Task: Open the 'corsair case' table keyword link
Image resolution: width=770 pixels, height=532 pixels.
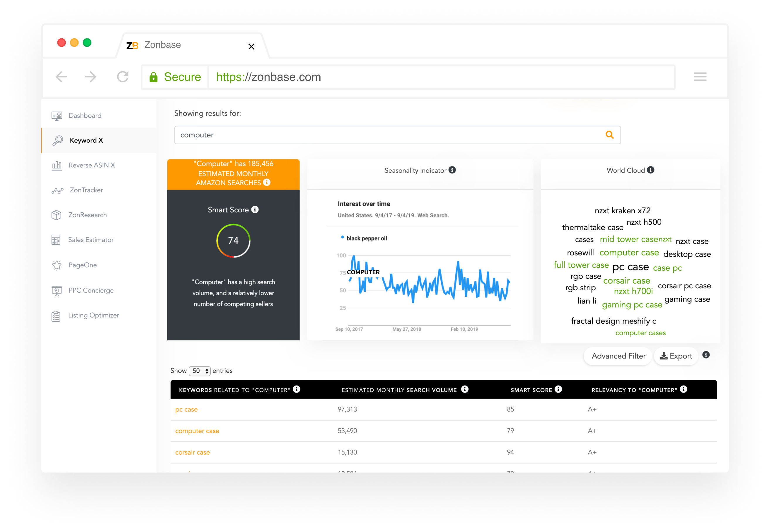Action: coord(192,453)
